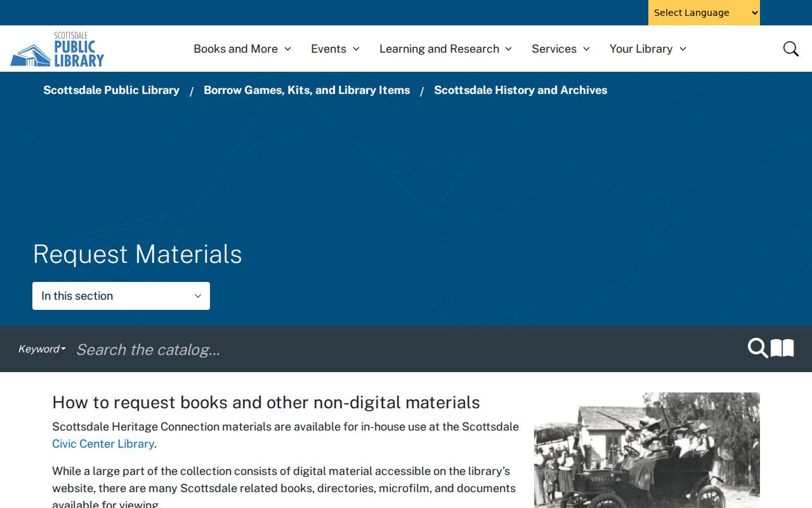Click the open book catalog icon
The width and height of the screenshot is (812, 508).
(782, 348)
